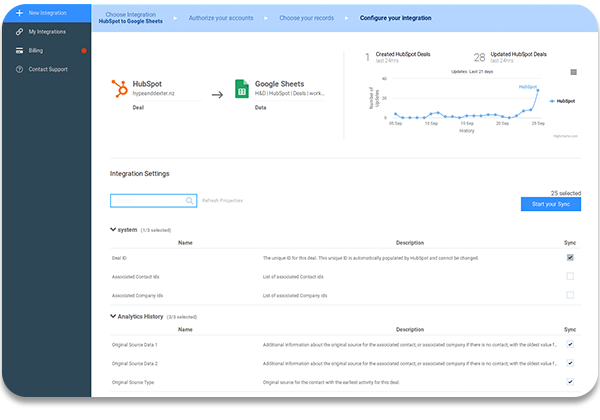Click Original Source Data 2 row name
Viewport: 600px width, 420px height.
(x=135, y=364)
